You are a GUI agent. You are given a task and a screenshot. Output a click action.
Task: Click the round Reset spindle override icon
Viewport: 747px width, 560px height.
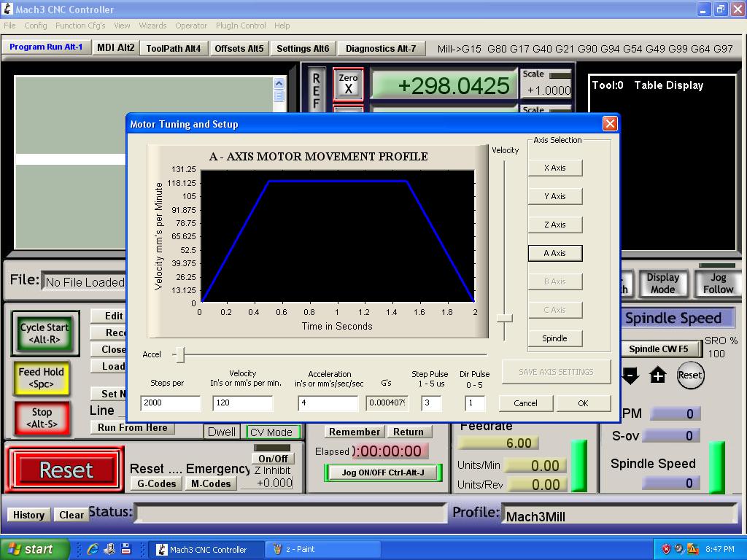(x=689, y=376)
